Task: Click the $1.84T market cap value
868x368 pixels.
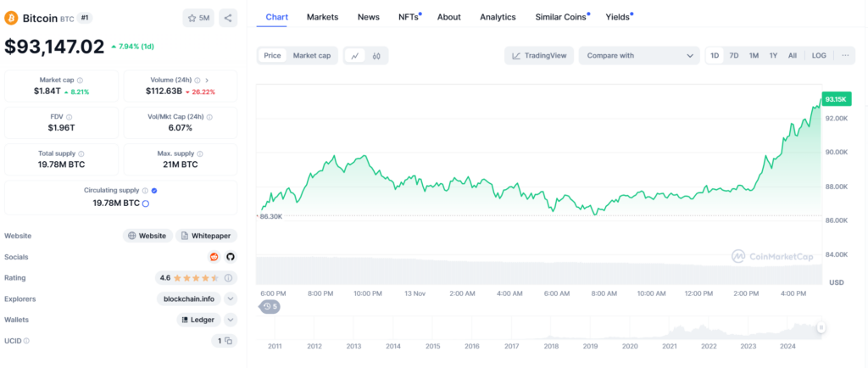Action: point(47,92)
